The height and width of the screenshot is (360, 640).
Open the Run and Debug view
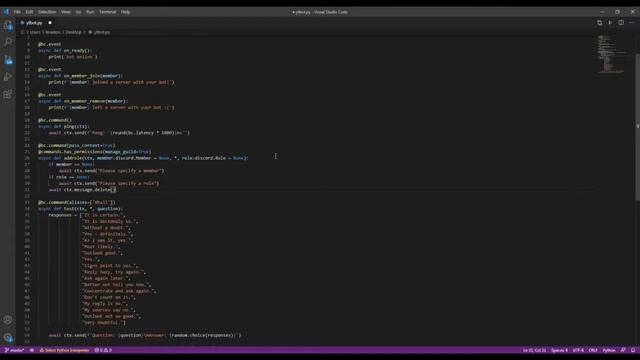click(8, 77)
